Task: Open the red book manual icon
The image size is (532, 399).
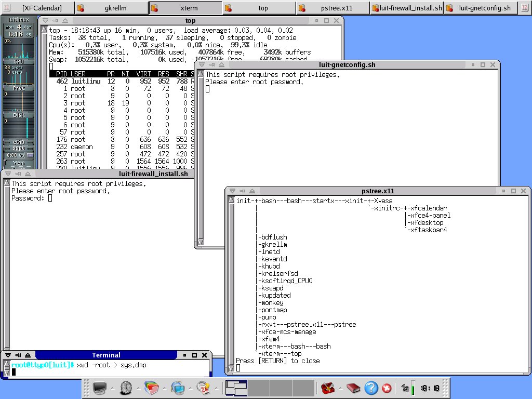Action: 353,388
